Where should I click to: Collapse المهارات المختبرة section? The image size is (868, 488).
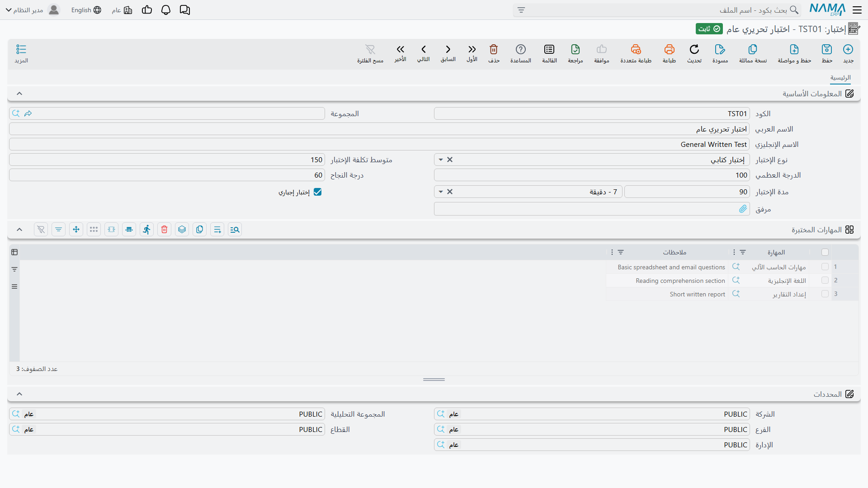point(19,230)
